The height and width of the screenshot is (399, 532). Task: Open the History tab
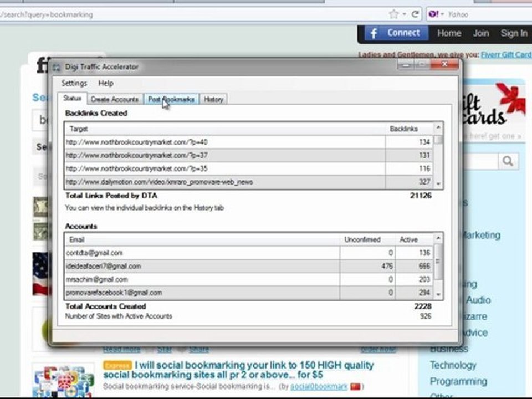coord(213,99)
